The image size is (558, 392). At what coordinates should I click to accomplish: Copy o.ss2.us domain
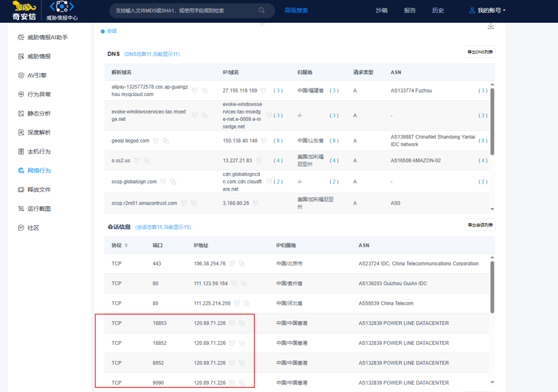(147, 161)
